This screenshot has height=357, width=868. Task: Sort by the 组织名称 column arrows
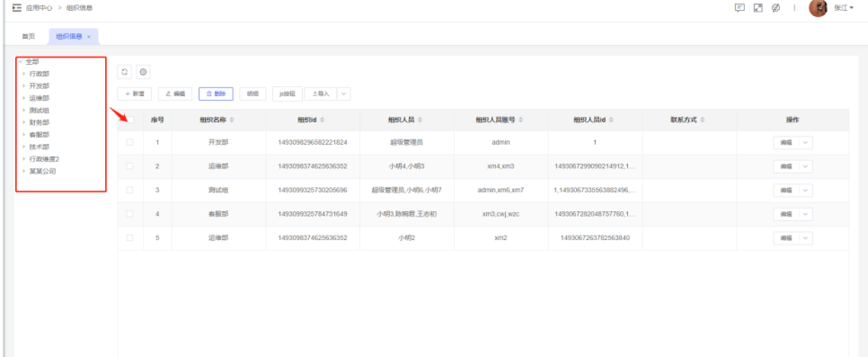(x=232, y=120)
